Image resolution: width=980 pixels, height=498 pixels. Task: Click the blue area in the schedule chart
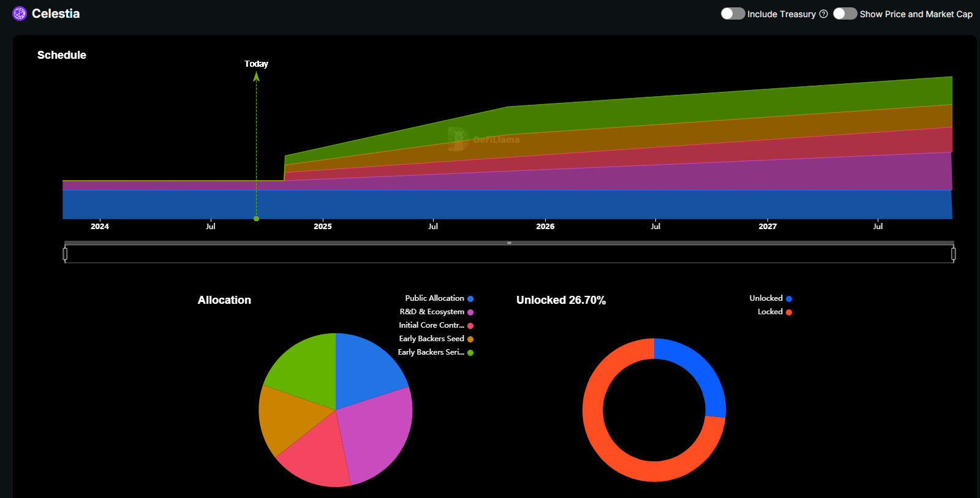[x=507, y=205]
